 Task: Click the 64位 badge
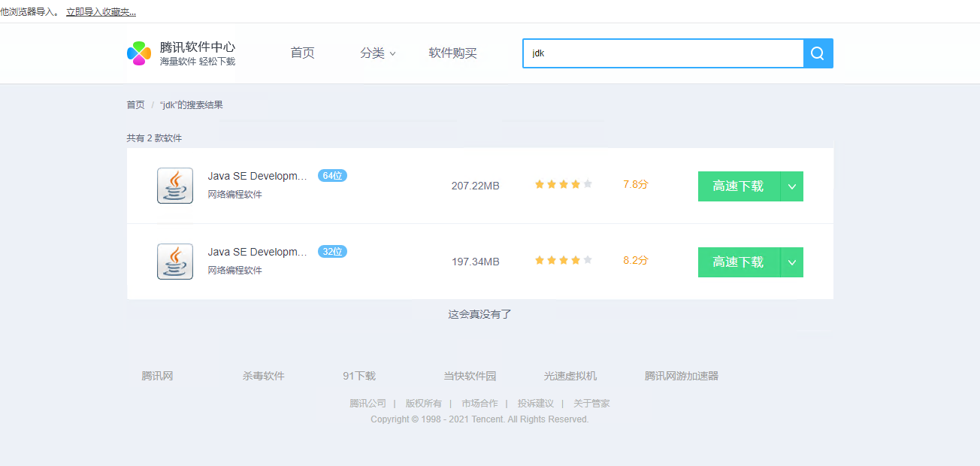click(332, 176)
